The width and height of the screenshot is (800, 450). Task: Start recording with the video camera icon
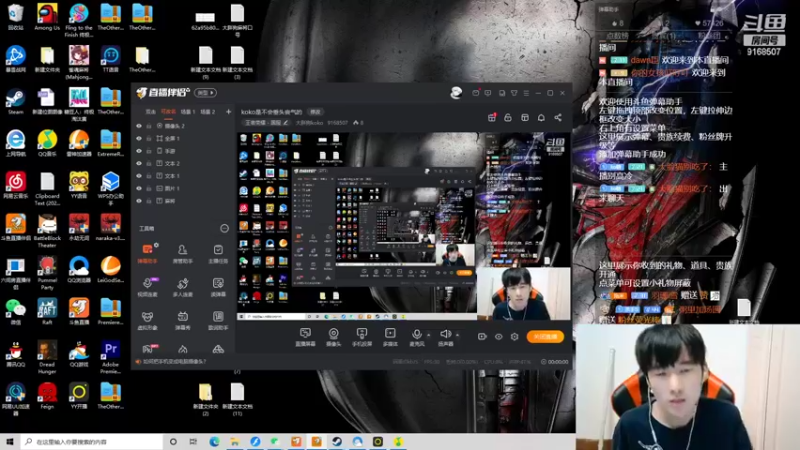pos(482,337)
